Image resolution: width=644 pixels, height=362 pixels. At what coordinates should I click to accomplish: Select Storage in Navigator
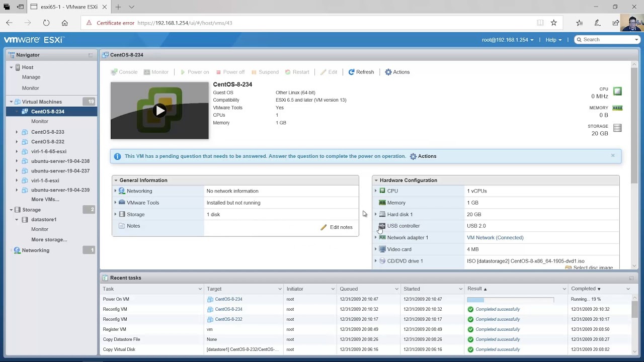31,210
